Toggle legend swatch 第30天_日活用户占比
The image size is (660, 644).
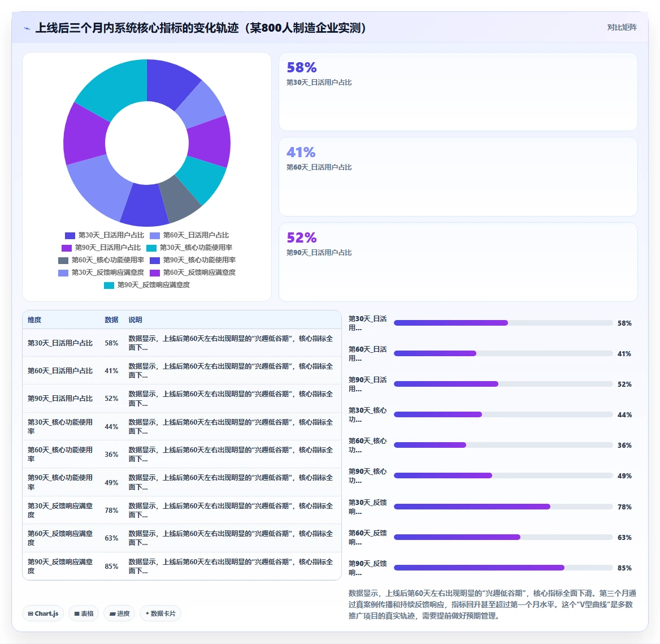click(70, 235)
